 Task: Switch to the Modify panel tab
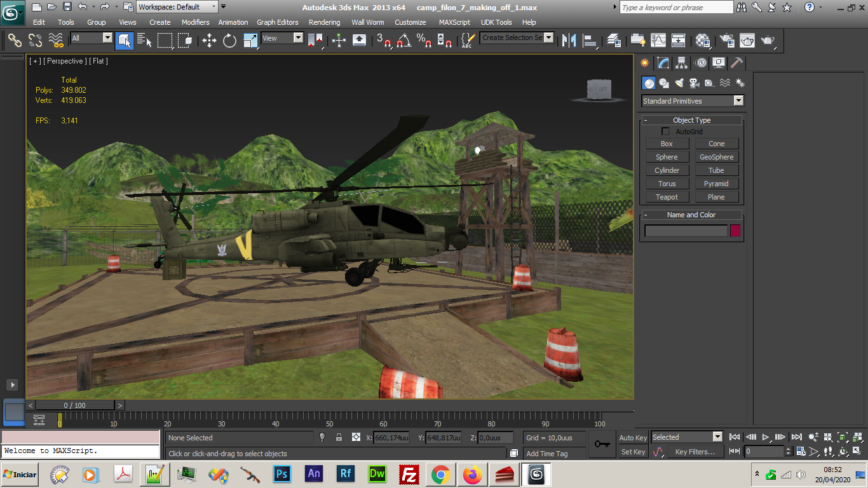(663, 63)
